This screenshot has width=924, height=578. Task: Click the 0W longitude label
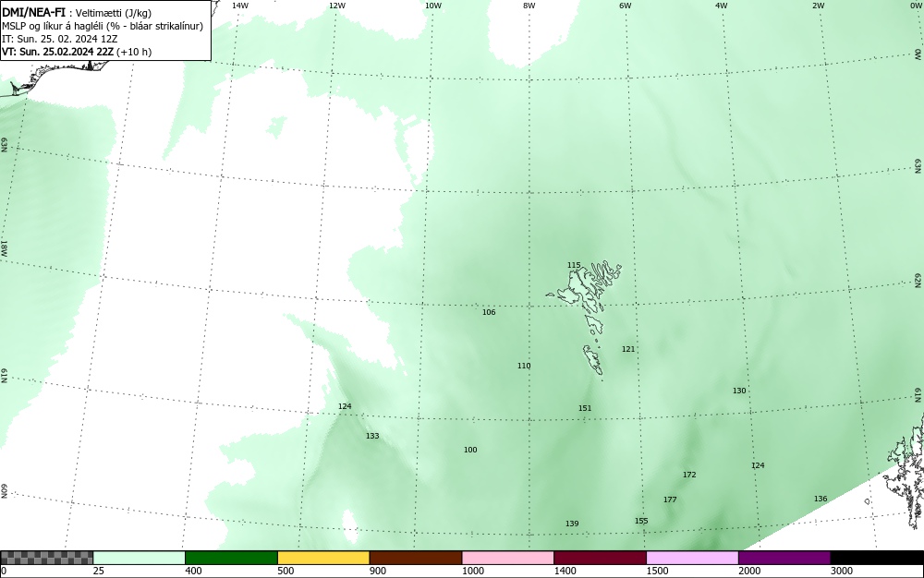[x=915, y=6]
